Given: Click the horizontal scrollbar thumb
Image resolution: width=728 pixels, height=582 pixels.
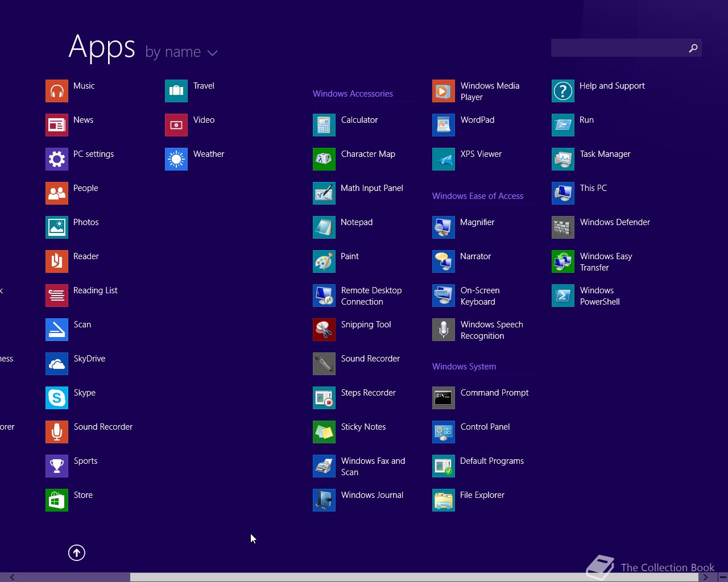Looking at the screenshot, I should [x=414, y=577].
